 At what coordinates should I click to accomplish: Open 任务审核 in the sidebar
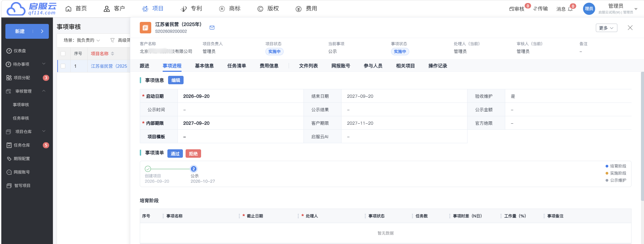[x=21, y=118]
